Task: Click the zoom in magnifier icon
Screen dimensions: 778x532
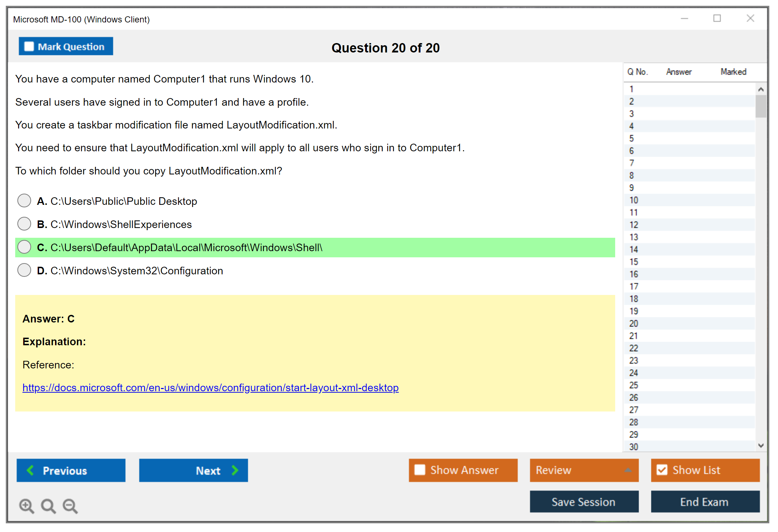Action: (26, 506)
